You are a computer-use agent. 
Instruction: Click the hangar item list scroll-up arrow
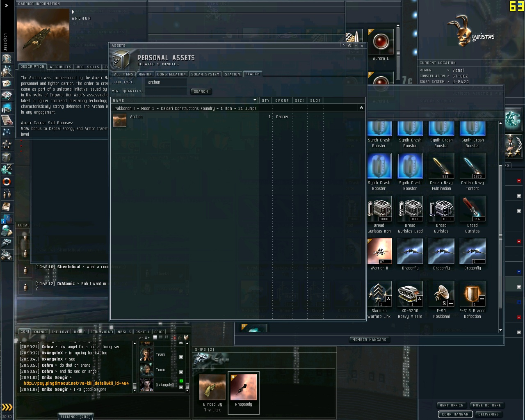500,123
